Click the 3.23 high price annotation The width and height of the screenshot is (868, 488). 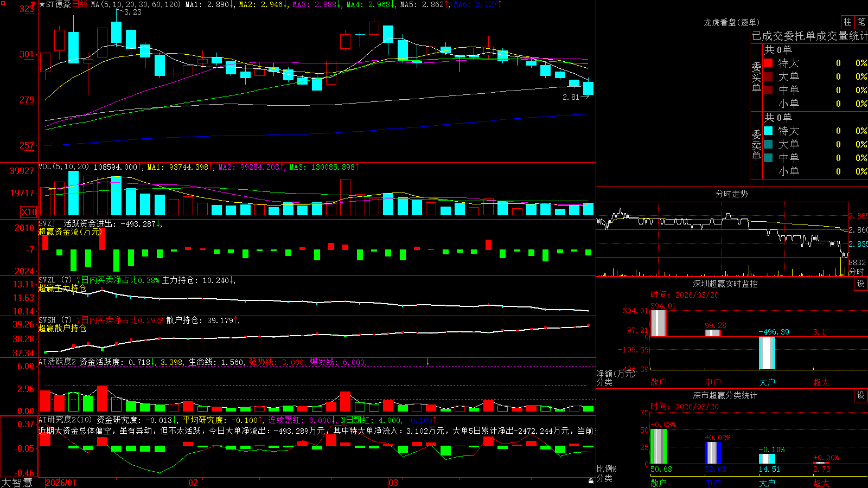tap(133, 12)
